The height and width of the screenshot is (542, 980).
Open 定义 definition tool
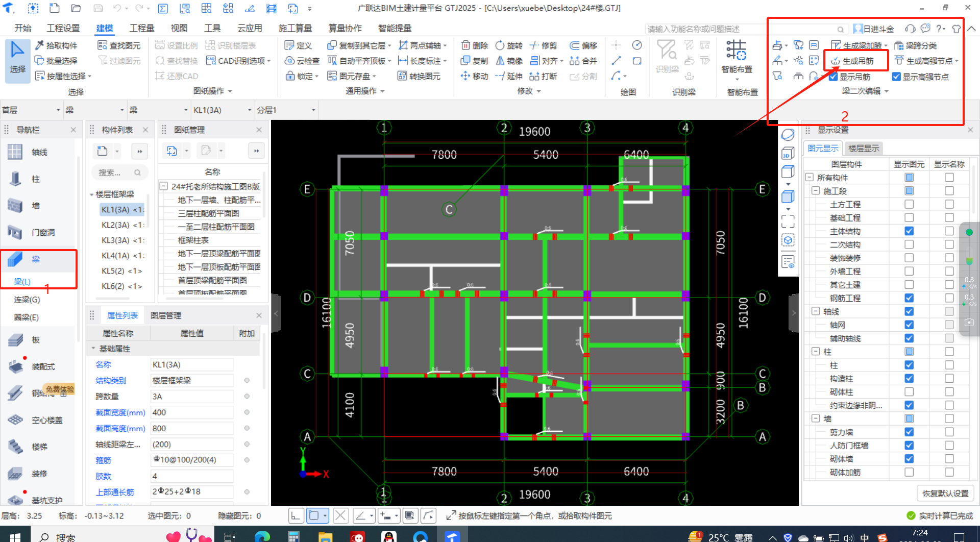pos(298,45)
